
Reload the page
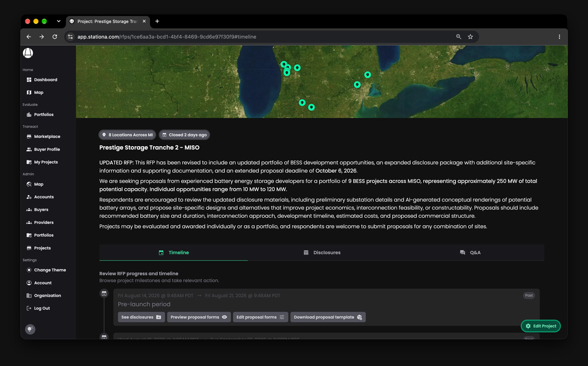click(x=55, y=37)
